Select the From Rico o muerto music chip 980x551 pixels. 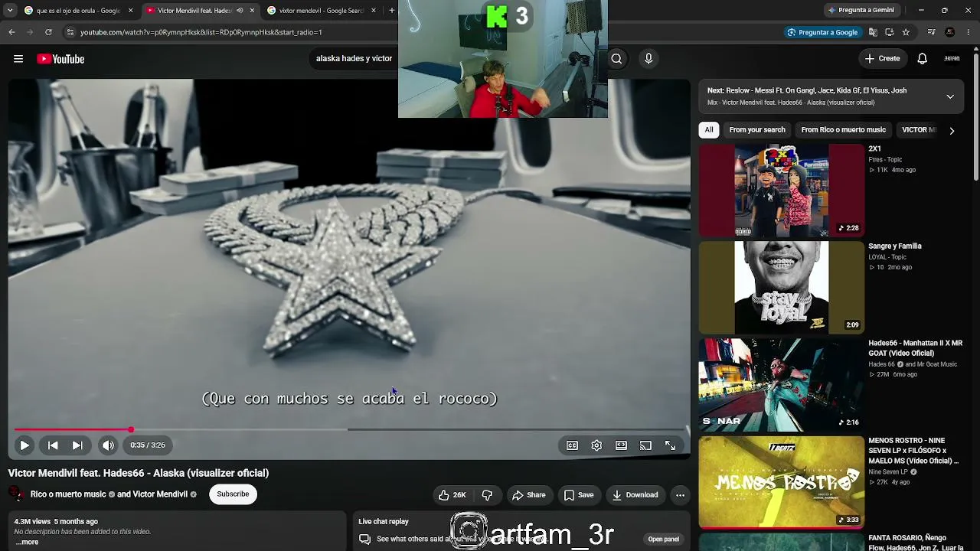pos(843,130)
